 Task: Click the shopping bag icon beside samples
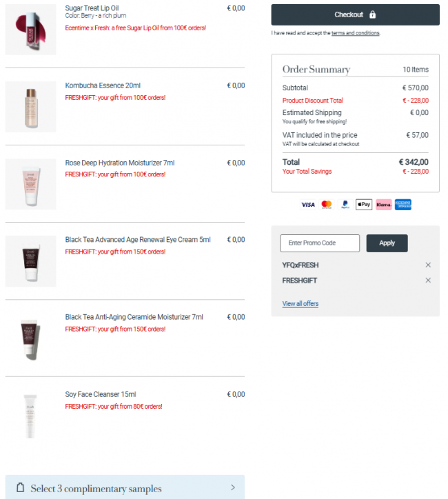click(x=21, y=487)
